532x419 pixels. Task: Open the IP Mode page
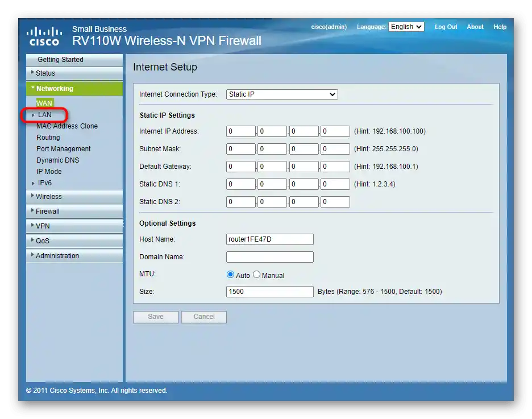[49, 172]
